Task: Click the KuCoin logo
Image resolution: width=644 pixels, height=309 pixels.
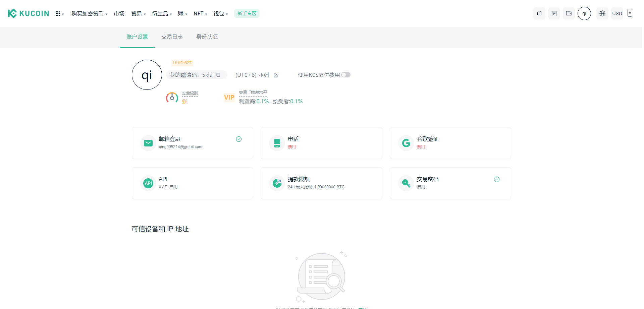Action: (29, 13)
